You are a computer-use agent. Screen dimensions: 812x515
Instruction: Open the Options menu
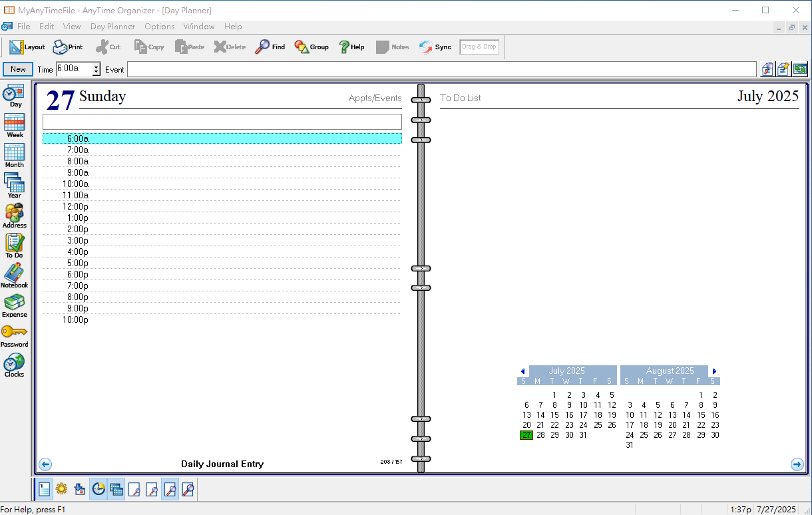(x=160, y=27)
